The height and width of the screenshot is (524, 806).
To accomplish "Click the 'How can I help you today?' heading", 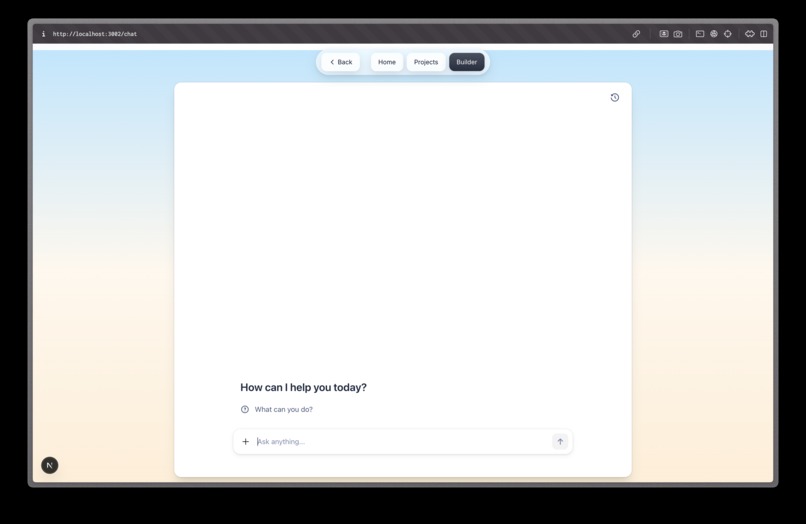I will tap(303, 388).
